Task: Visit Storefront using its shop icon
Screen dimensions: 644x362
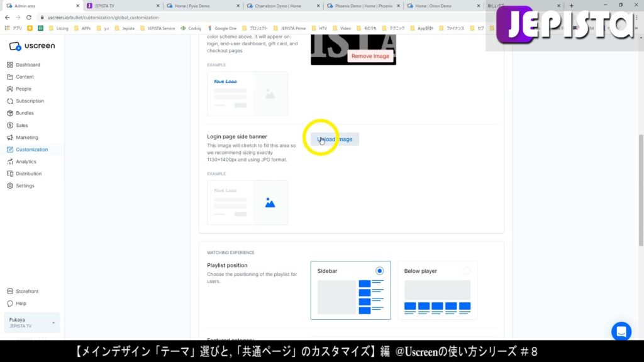Action: pos(10,292)
